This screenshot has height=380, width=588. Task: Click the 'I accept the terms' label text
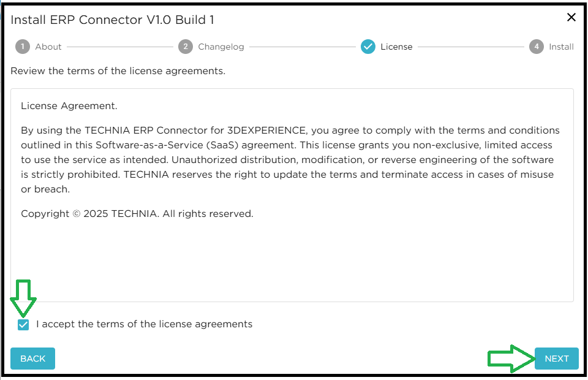click(x=144, y=324)
